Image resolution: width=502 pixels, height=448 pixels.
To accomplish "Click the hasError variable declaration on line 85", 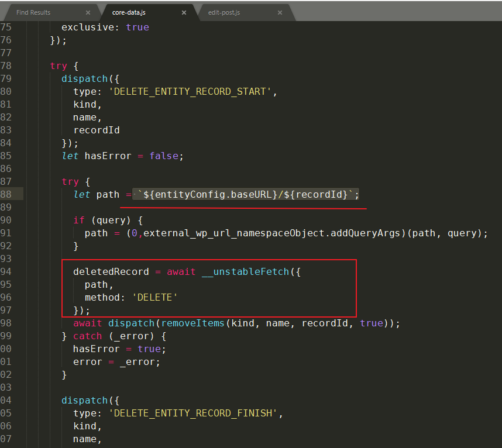I will click(x=108, y=156).
